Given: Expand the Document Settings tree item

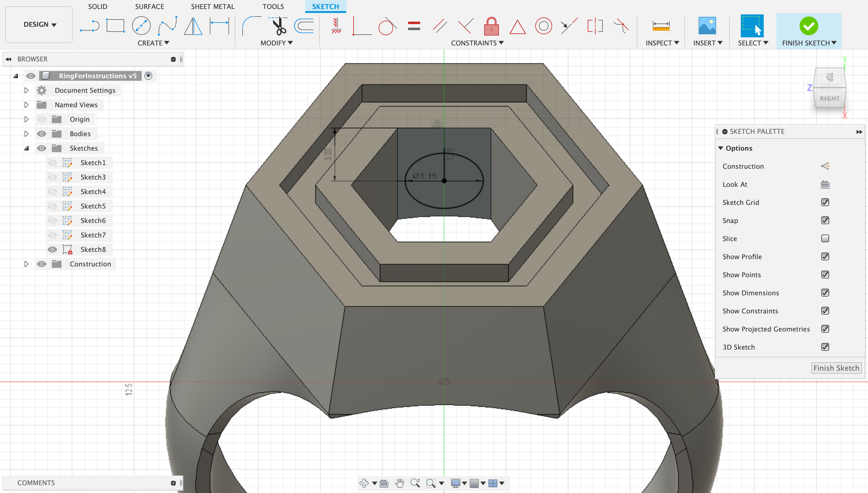Looking at the screenshot, I should coord(26,90).
